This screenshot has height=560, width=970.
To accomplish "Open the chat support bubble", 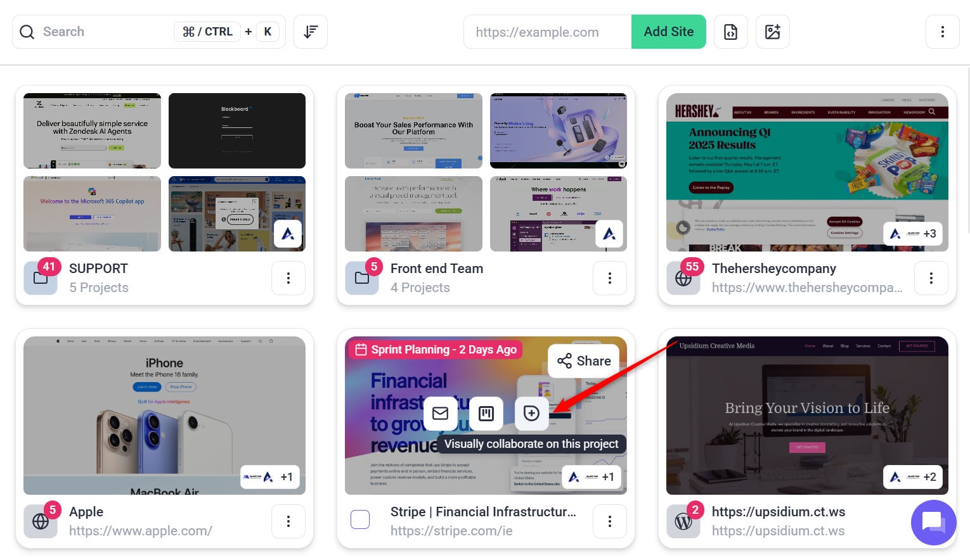I will 933,522.
